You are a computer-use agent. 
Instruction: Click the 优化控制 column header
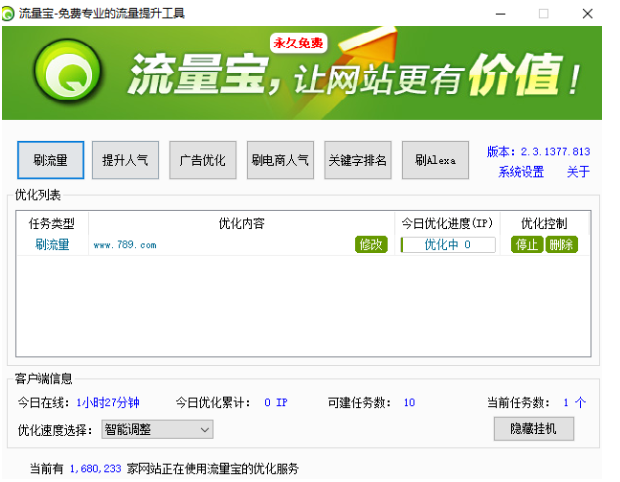point(544,223)
